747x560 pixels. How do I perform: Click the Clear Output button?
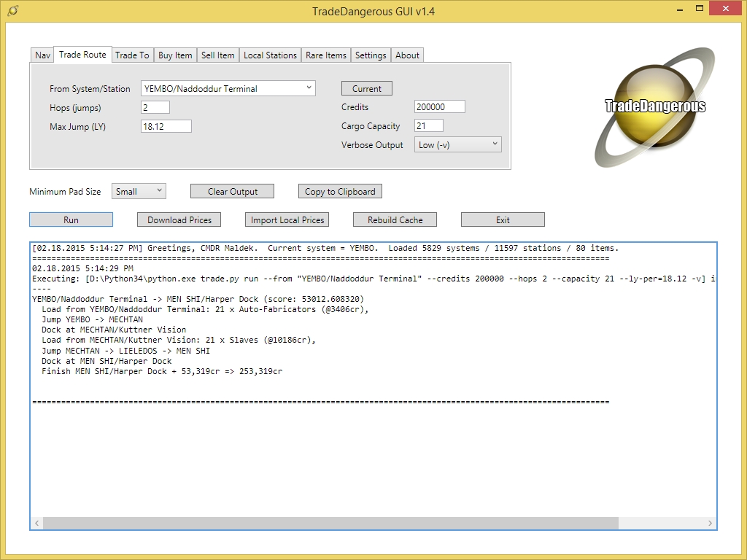tap(233, 192)
